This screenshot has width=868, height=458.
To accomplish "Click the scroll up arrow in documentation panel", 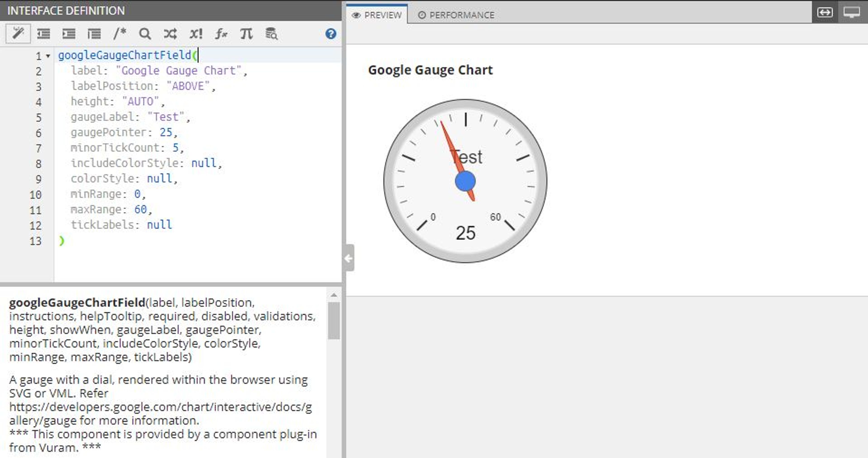I will (x=334, y=295).
